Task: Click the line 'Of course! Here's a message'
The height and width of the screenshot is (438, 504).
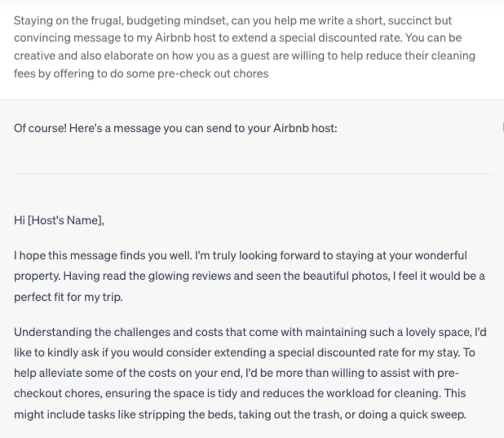Action: 176,128
